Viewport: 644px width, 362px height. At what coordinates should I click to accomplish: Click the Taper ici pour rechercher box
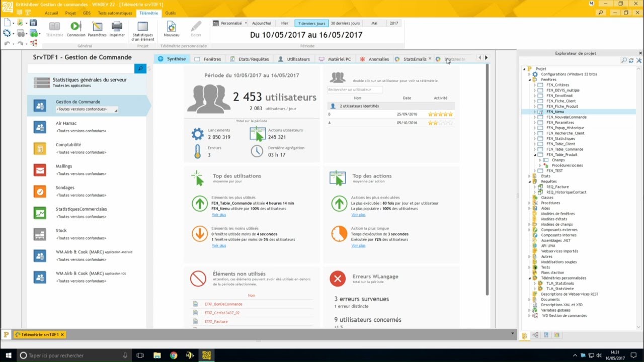point(74,355)
